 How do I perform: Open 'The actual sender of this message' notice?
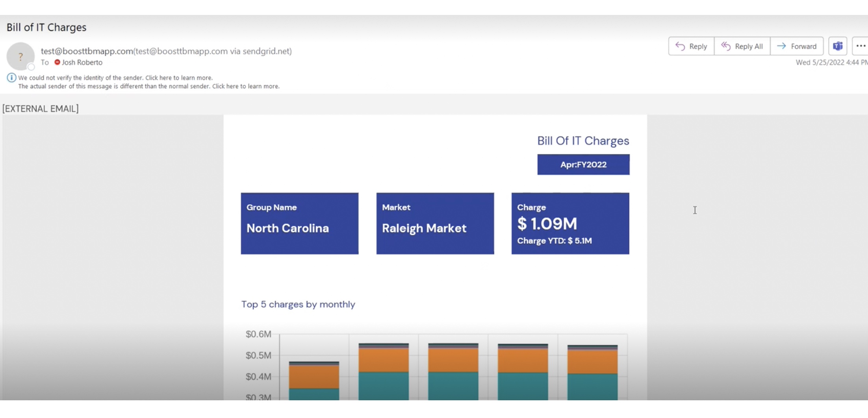[x=149, y=86]
